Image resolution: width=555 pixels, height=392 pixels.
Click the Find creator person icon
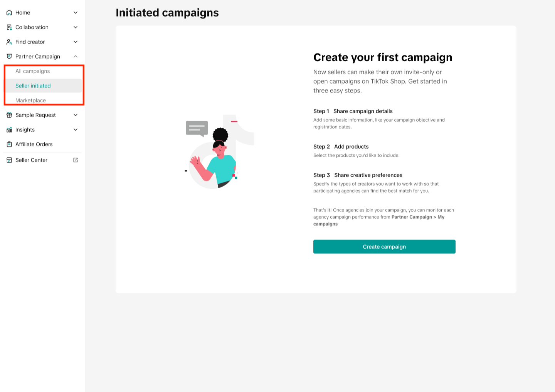pyautogui.click(x=9, y=42)
